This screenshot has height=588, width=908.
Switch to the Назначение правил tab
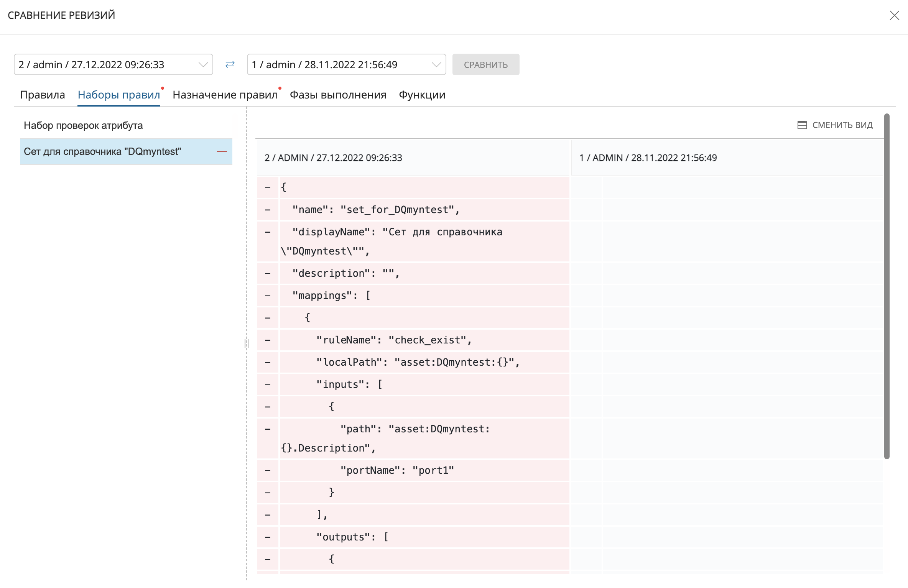point(225,95)
